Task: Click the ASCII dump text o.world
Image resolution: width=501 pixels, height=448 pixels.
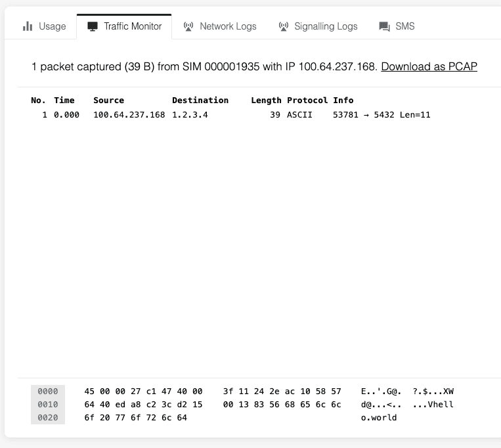Action: tap(379, 418)
